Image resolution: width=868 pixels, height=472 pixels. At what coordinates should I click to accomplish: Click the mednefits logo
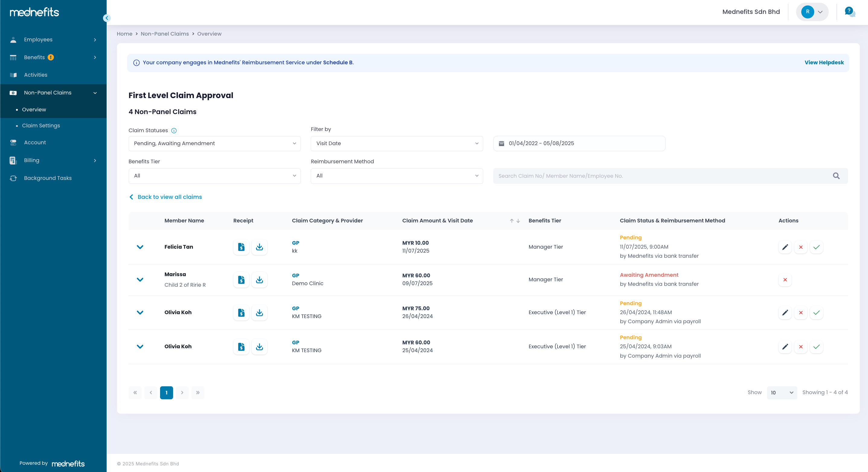(34, 12)
